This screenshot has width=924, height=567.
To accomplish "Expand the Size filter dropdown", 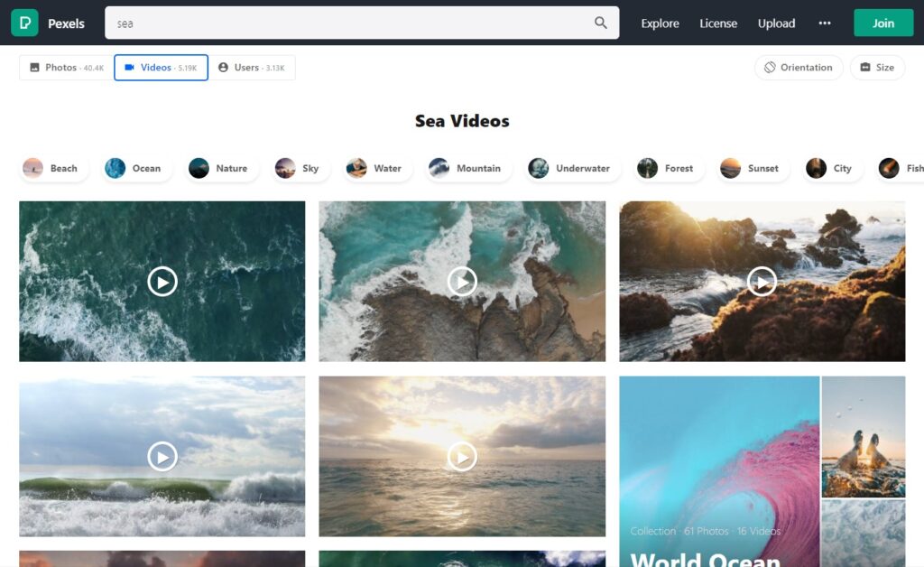I will (876, 68).
